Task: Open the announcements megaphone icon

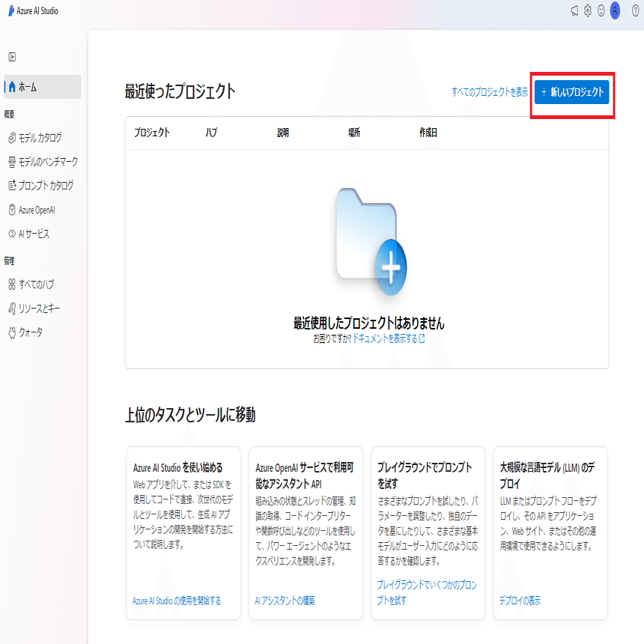Action: tap(574, 10)
